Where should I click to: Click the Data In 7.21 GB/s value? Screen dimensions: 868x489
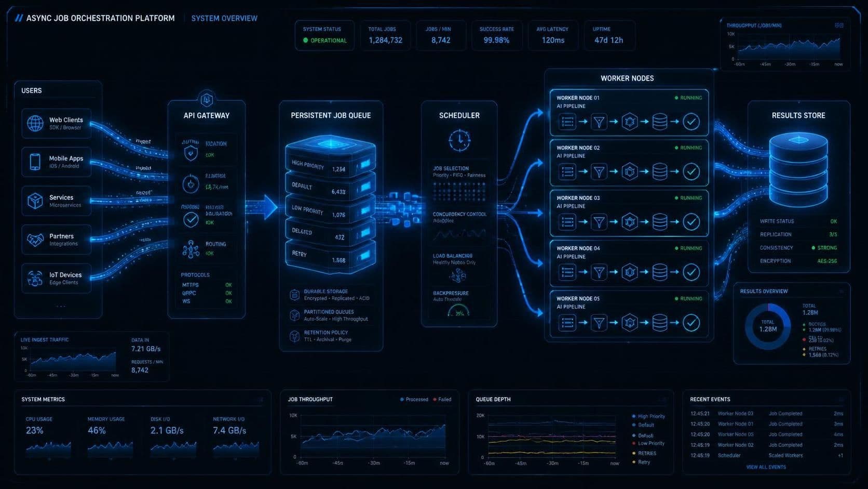[146, 349]
